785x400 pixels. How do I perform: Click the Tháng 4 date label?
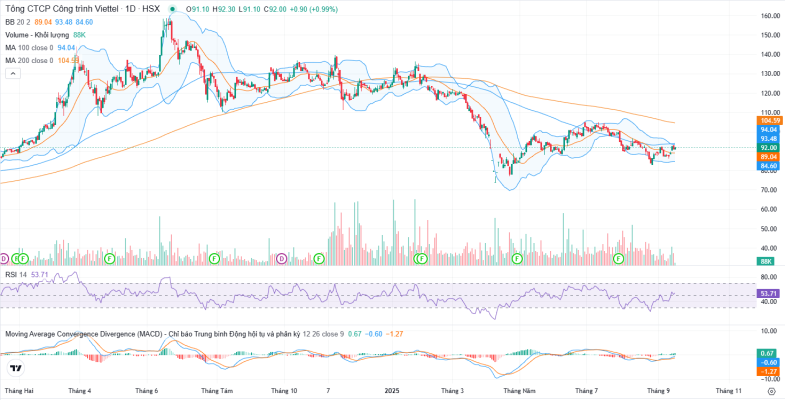tap(80, 390)
